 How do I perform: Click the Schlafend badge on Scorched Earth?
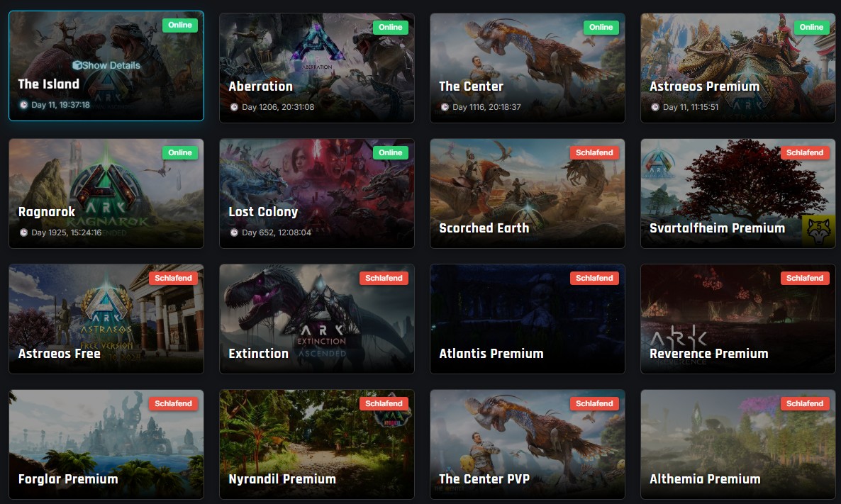coord(594,153)
